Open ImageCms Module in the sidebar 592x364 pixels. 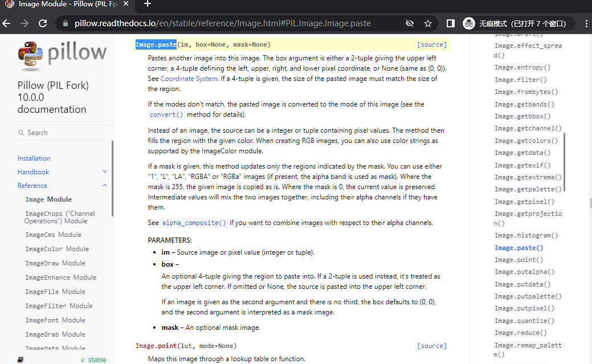pos(53,235)
